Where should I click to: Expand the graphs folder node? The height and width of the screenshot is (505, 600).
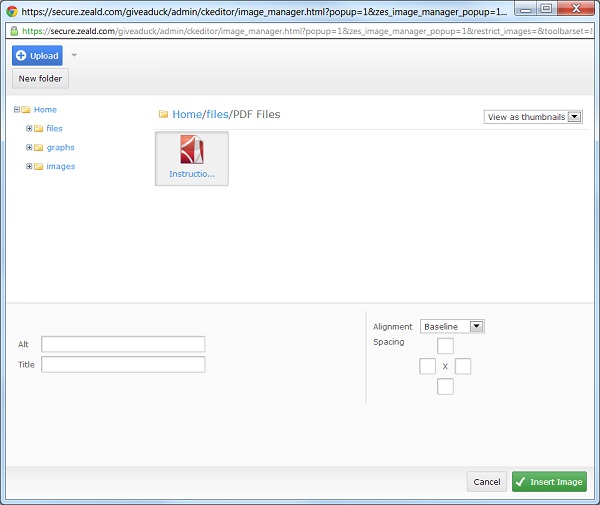[29, 147]
